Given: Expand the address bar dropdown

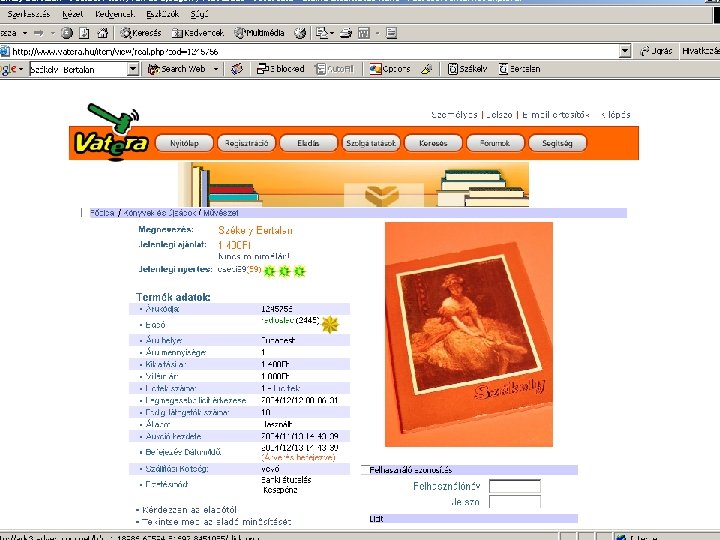Looking at the screenshot, I should (x=625, y=51).
